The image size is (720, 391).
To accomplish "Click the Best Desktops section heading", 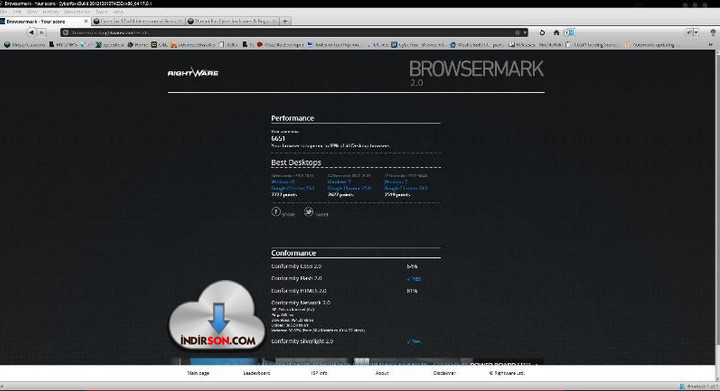I will coord(296,162).
